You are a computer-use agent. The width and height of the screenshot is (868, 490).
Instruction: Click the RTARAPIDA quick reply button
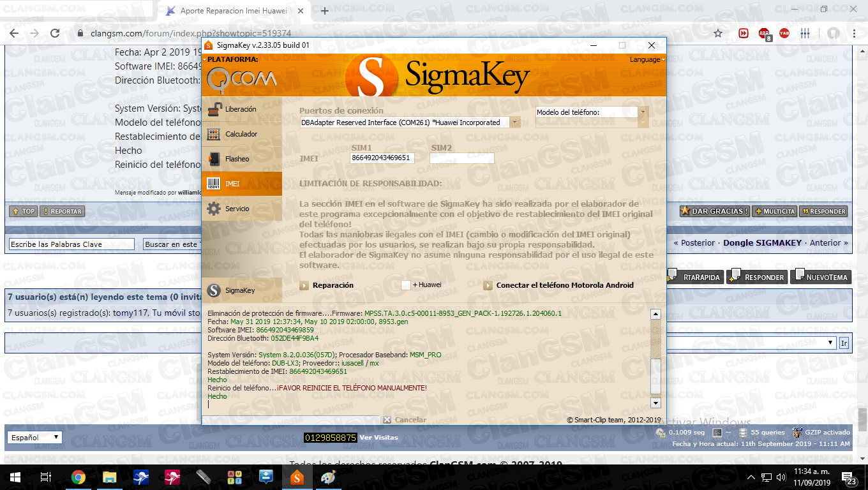pos(696,276)
